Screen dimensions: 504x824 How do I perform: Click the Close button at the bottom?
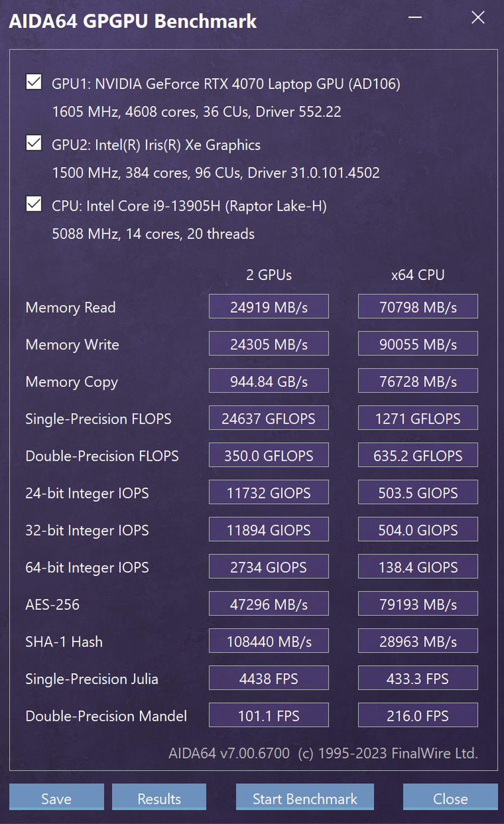[x=450, y=798]
